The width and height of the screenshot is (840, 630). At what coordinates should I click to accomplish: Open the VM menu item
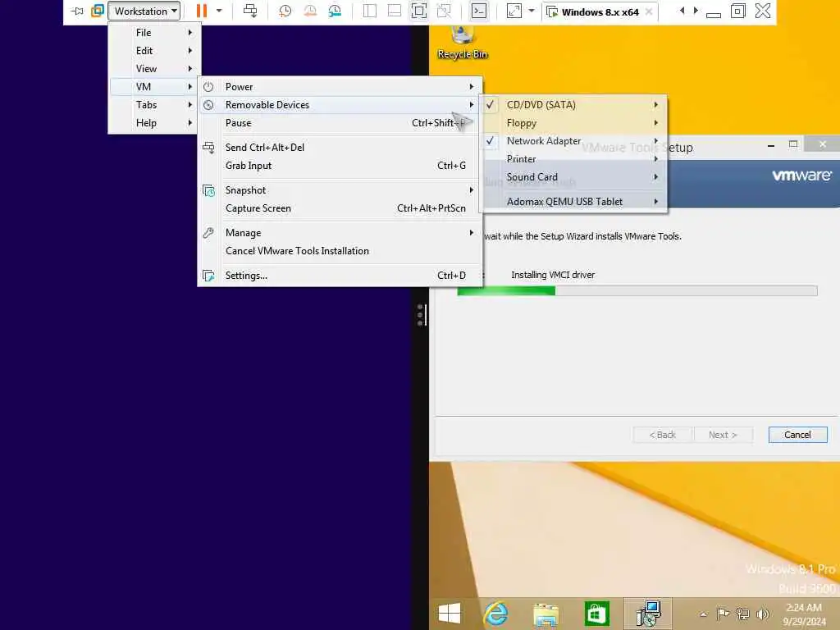[x=154, y=87]
